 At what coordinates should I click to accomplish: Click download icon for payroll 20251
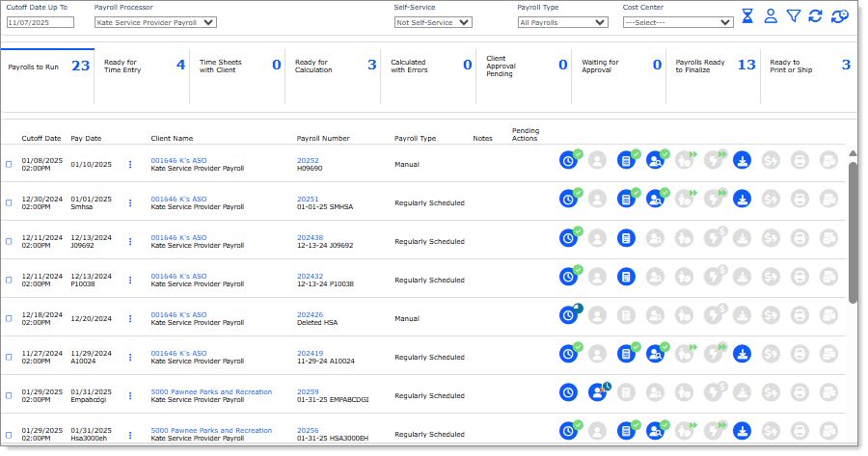742,200
